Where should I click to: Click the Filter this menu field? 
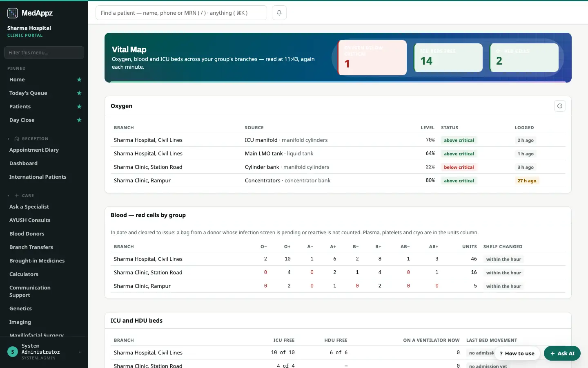click(44, 52)
